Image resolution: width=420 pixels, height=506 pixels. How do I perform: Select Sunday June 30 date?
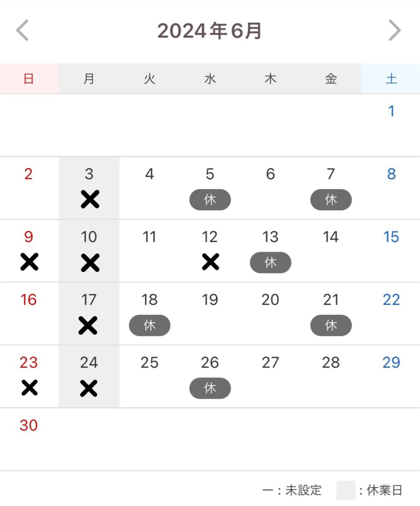[29, 425]
